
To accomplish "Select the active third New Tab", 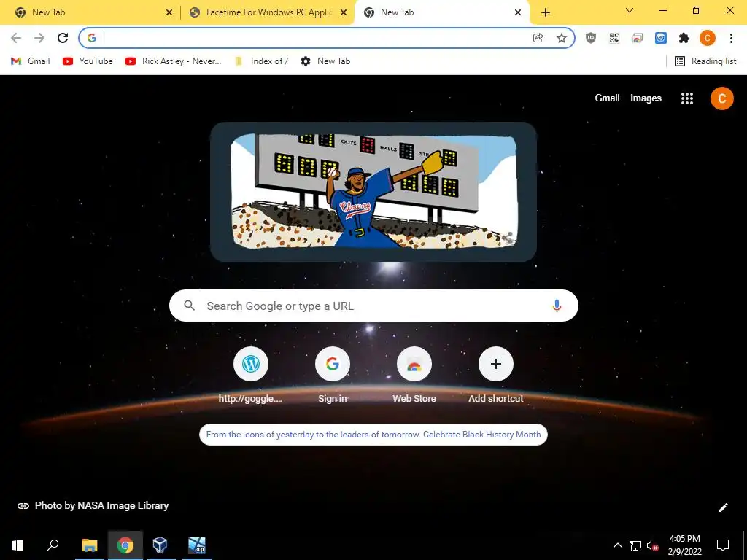I will (x=442, y=12).
